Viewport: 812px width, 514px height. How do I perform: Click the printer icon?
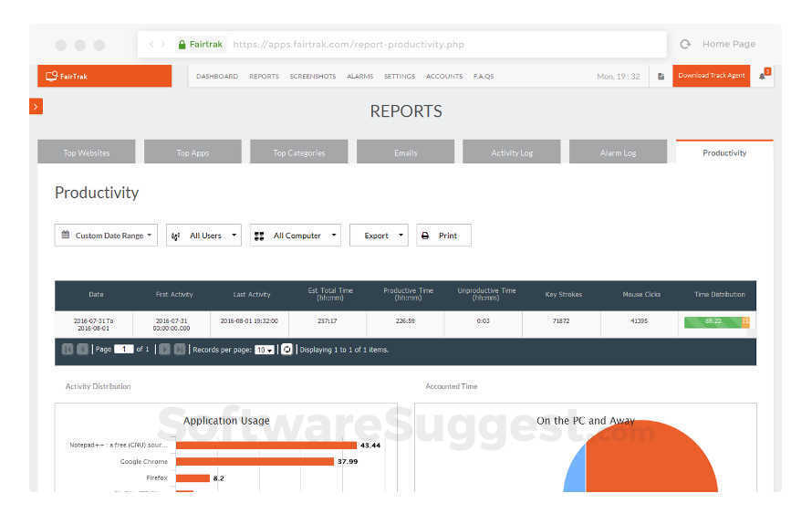click(x=425, y=236)
